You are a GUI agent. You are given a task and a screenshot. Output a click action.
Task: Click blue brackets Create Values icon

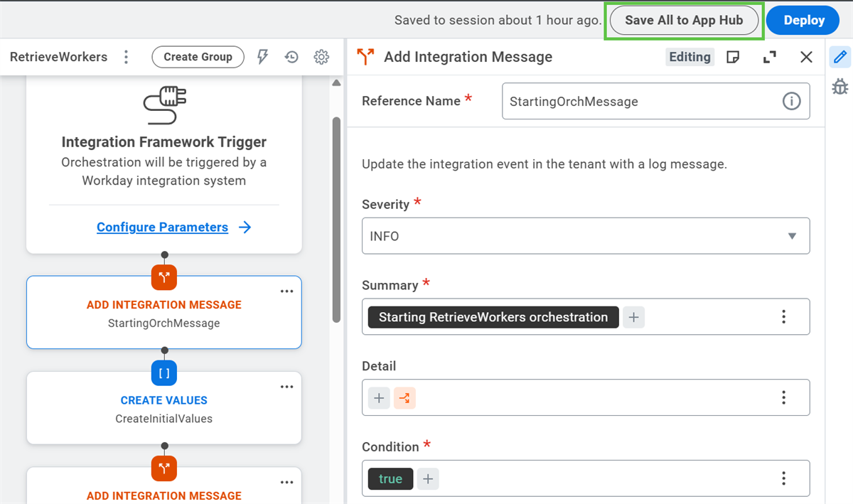[164, 372]
